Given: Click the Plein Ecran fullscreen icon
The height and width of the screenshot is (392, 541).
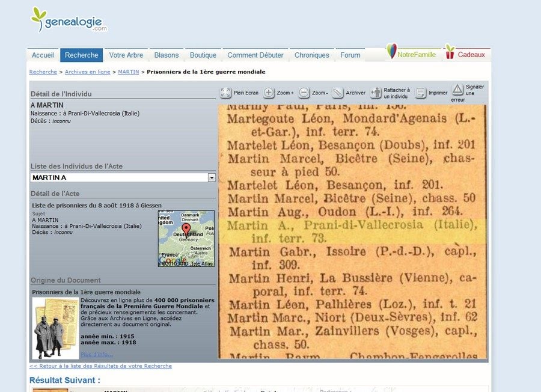Looking at the screenshot, I should pyautogui.click(x=225, y=93).
